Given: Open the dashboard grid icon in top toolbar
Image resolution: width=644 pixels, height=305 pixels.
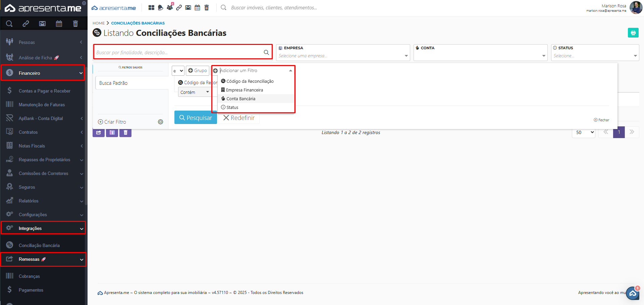Looking at the screenshot, I should tap(151, 8).
